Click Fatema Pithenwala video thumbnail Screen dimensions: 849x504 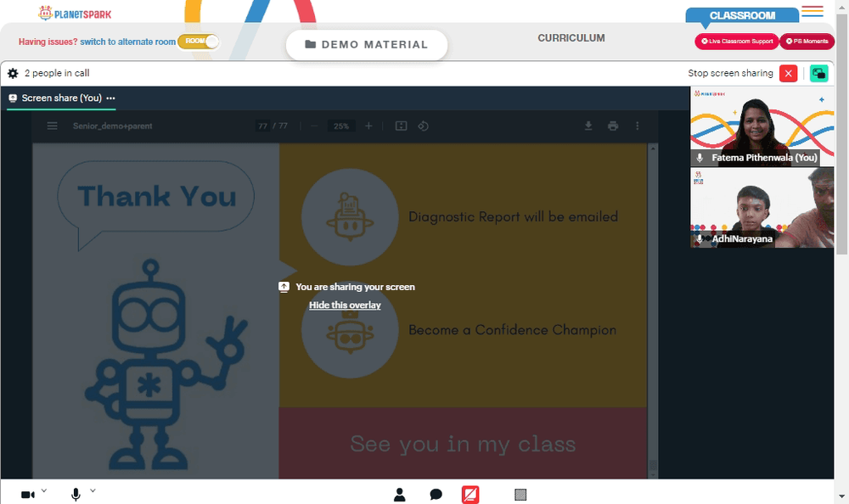(762, 126)
